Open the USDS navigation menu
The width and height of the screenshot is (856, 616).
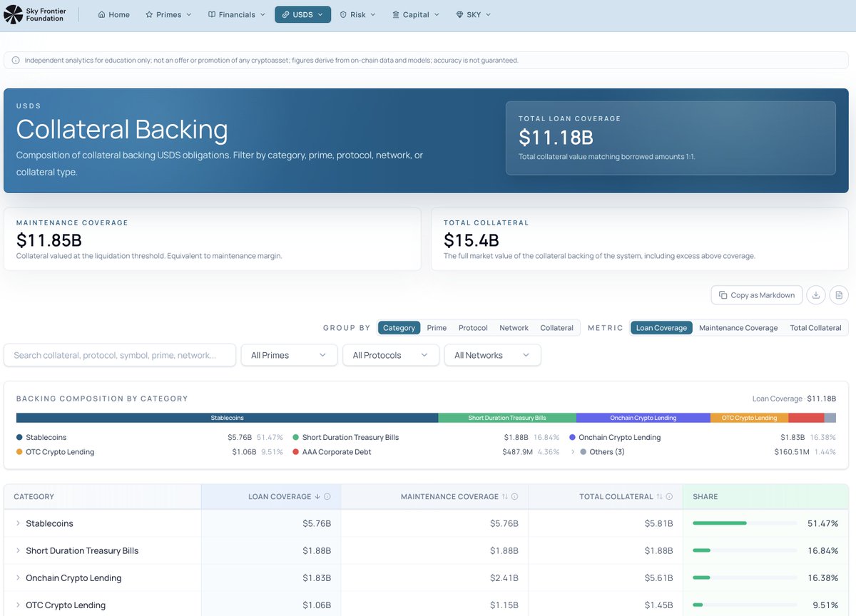(302, 14)
